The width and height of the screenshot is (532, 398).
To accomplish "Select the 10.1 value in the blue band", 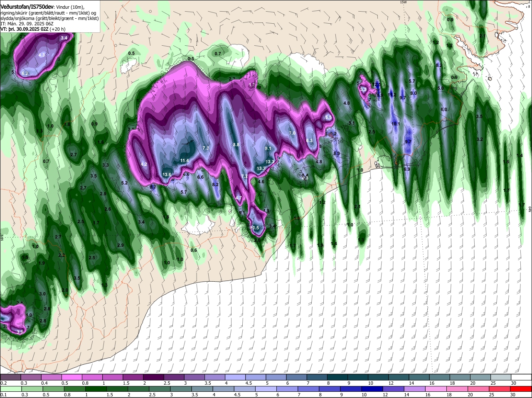I will [x=396, y=124].
